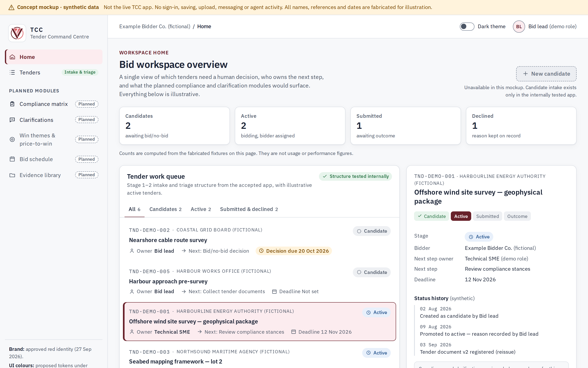Viewport: 588px width, 368px height.
Task: Open the Submitted & declined tab
Action: (249, 209)
